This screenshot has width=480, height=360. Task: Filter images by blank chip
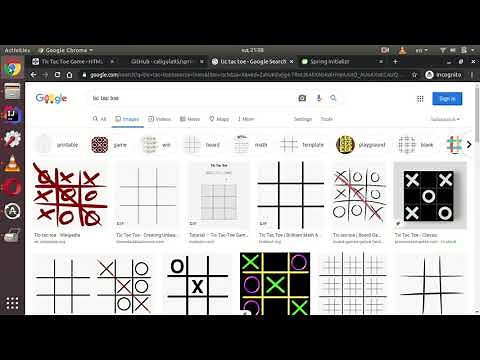[416, 145]
